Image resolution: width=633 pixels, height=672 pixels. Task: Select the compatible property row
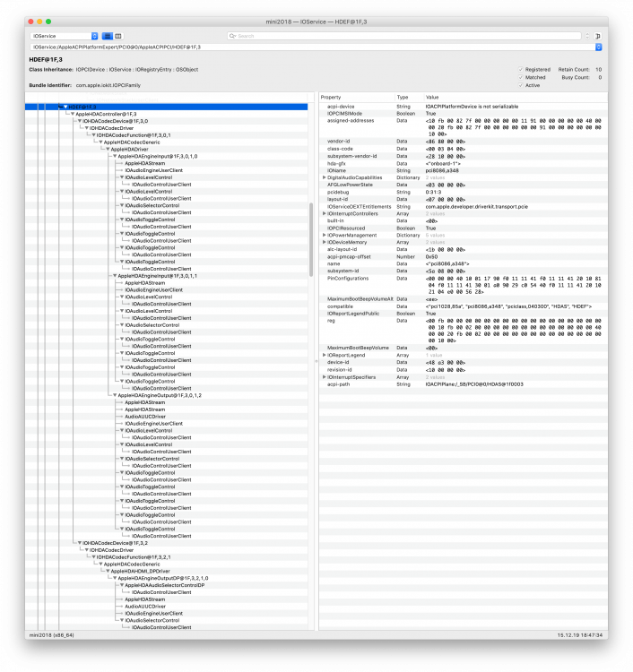[464, 306]
